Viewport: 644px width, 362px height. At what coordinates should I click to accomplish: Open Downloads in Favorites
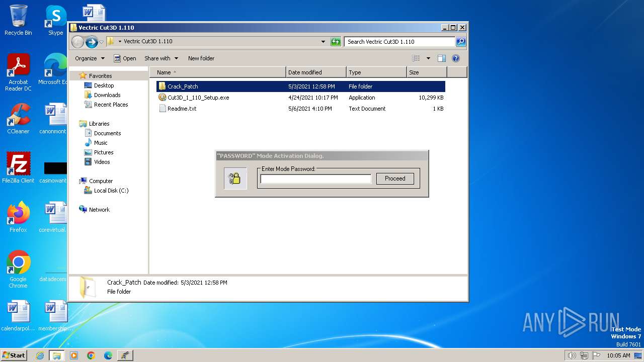107,95
